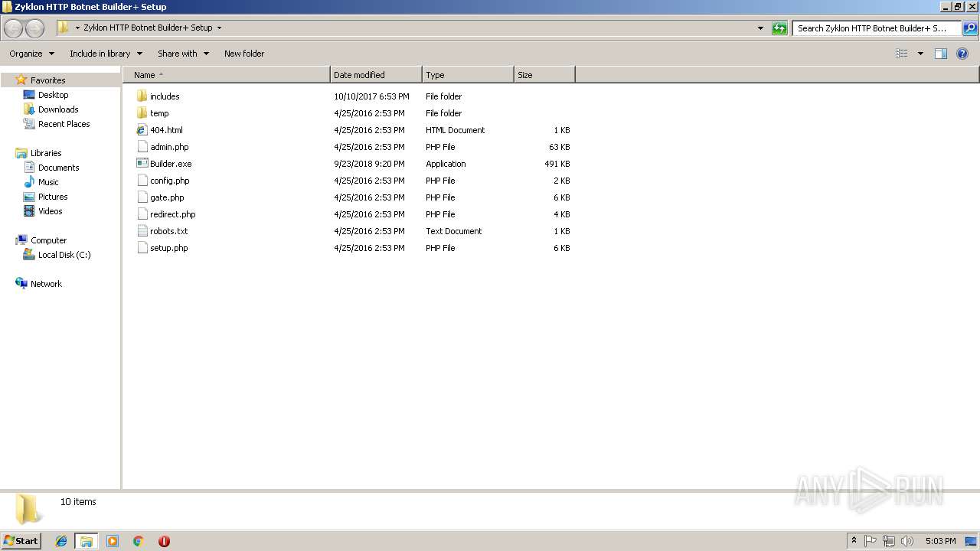Sort by the Type column header
Image resolution: width=980 pixels, height=551 pixels.
coord(468,75)
